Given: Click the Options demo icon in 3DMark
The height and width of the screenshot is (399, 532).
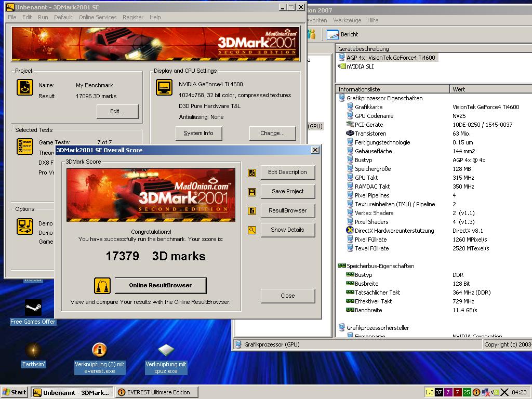Looking at the screenshot, I should (25, 227).
